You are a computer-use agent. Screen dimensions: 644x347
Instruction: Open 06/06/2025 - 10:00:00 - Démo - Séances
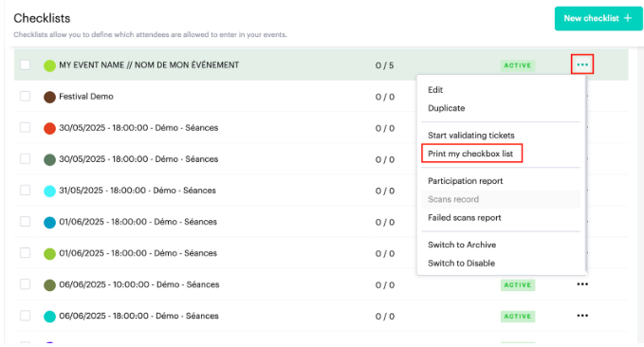coord(138,284)
